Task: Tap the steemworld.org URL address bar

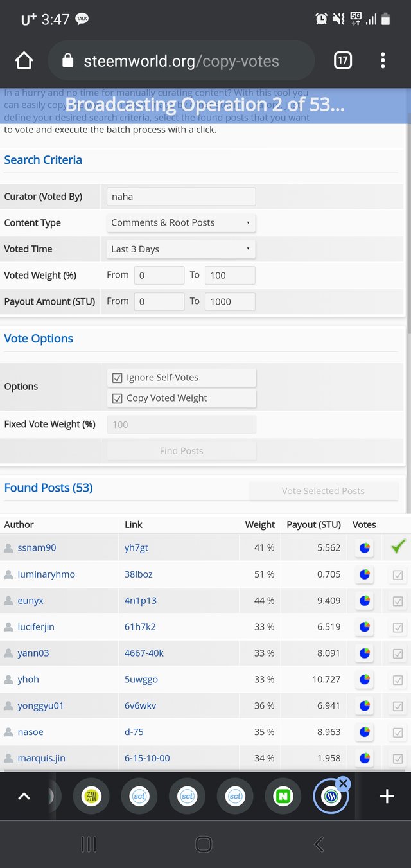Action: (181, 61)
